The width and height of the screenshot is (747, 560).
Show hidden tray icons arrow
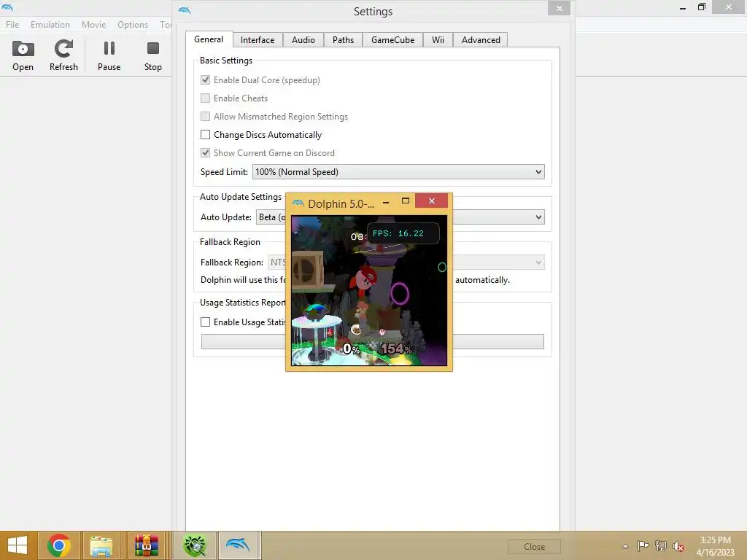point(625,546)
